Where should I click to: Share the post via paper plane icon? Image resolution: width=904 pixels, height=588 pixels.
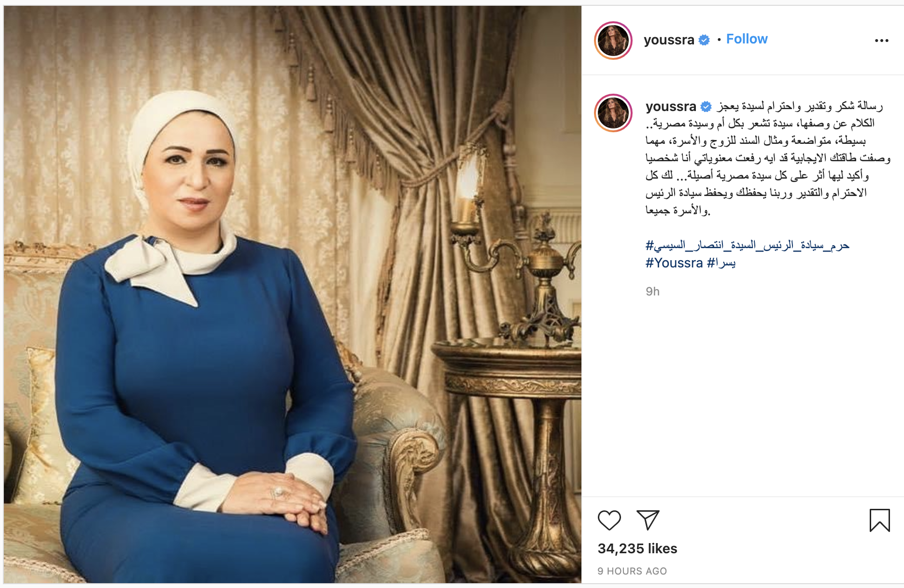pos(648,520)
